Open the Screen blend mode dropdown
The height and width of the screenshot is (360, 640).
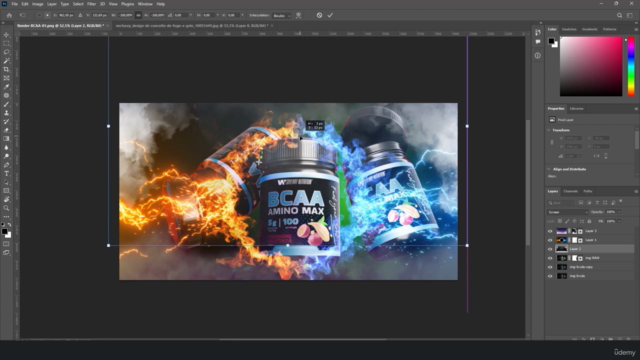tap(567, 212)
